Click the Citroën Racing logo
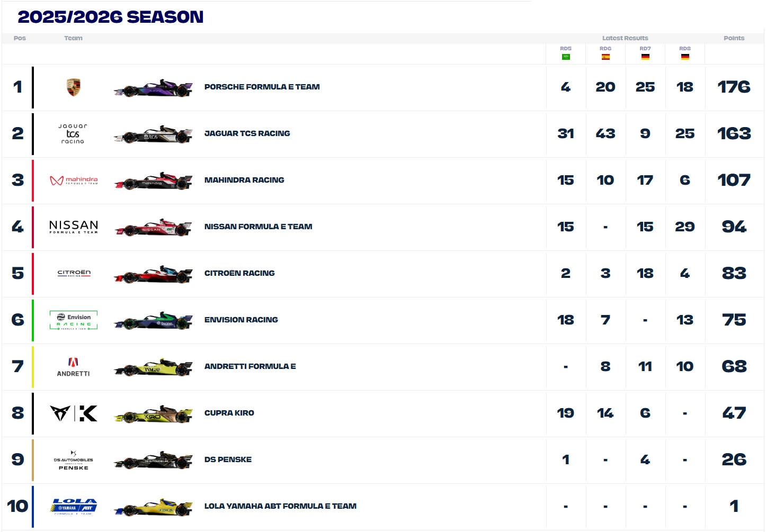Screen dimensions: 766x532 coord(74,273)
